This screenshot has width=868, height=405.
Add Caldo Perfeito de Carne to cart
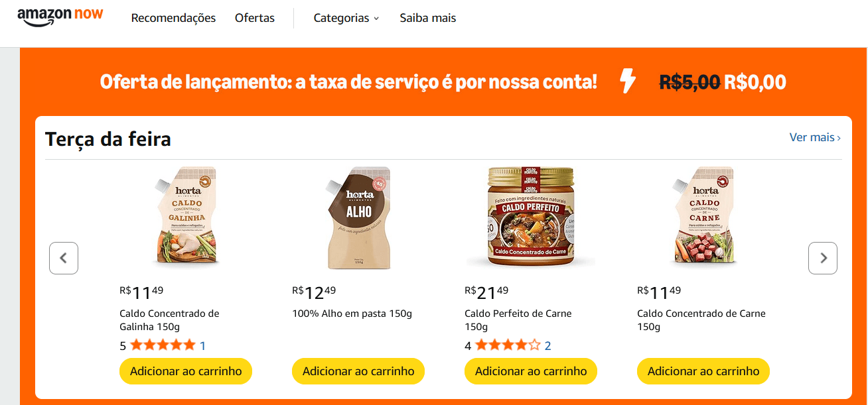531,371
